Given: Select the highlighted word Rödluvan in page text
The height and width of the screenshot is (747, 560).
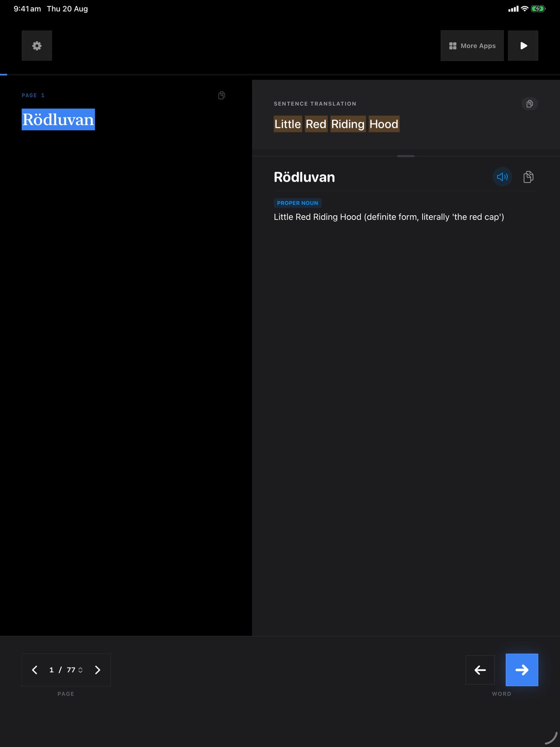Looking at the screenshot, I should pos(58,119).
